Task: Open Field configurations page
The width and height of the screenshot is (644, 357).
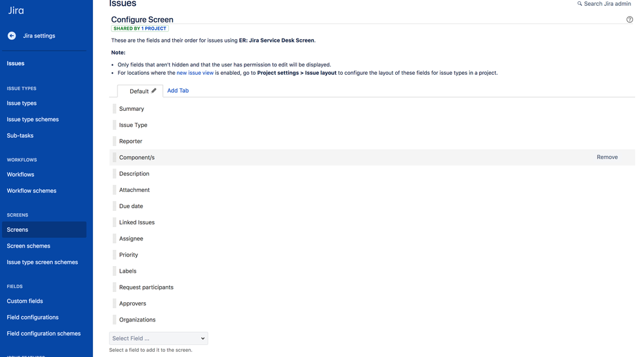Action: [32, 317]
